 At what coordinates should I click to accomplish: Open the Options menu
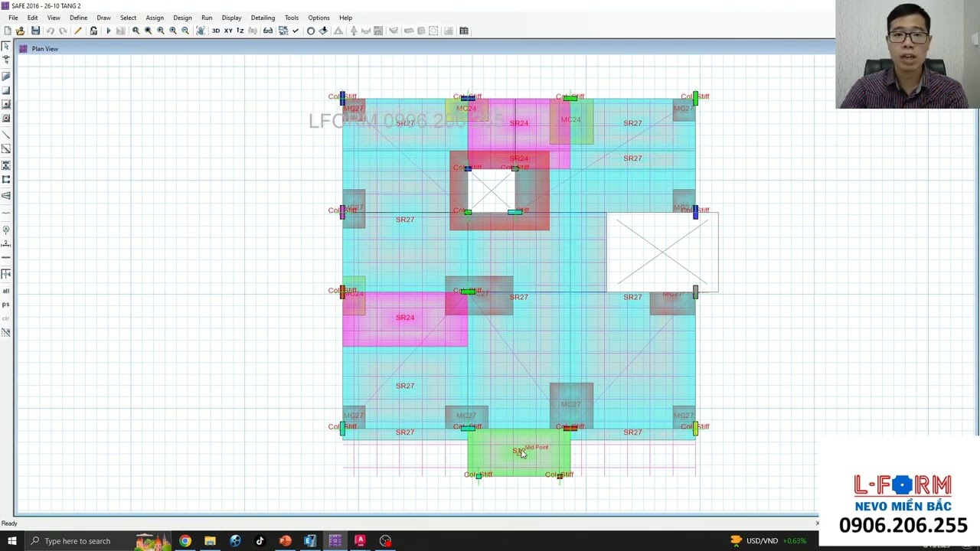[318, 18]
